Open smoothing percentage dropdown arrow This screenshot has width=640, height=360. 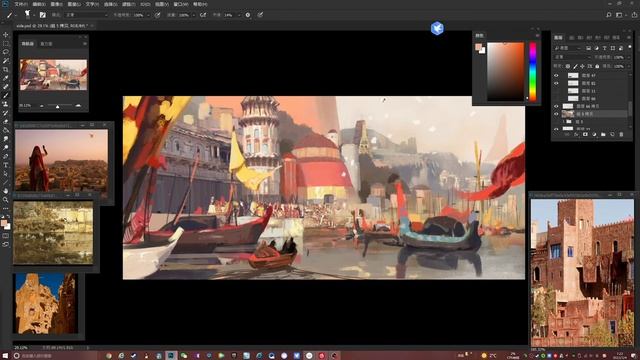[238, 15]
